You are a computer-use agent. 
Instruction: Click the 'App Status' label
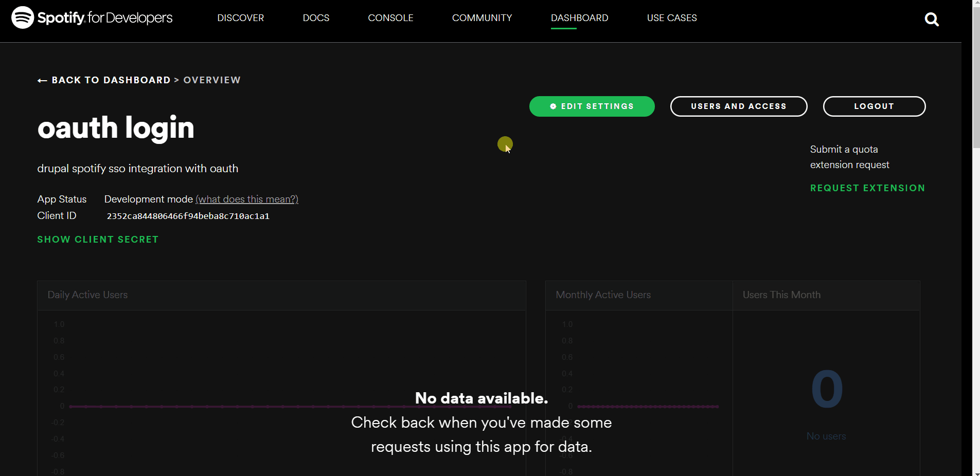coord(62,199)
